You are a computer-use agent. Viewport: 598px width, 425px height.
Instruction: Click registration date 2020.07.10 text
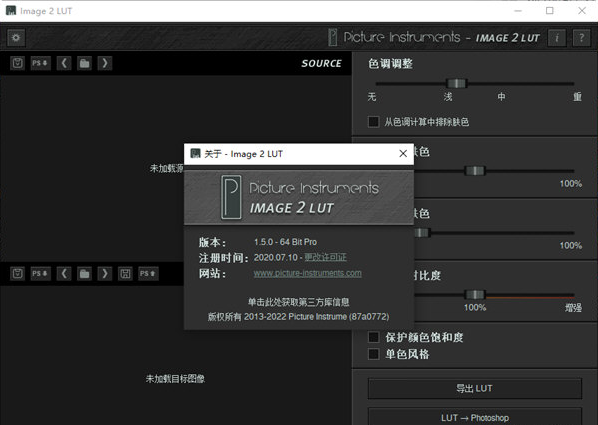(275, 258)
